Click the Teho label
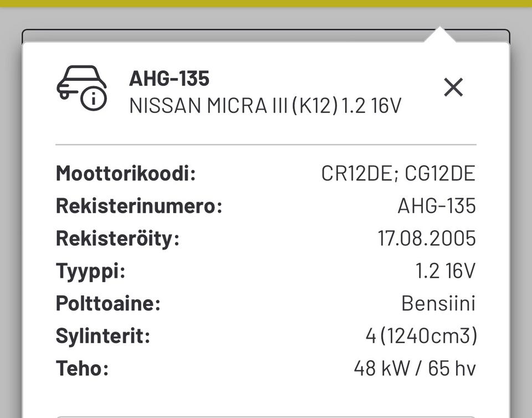Image resolution: width=532 pixels, height=418 pixels. tap(83, 369)
